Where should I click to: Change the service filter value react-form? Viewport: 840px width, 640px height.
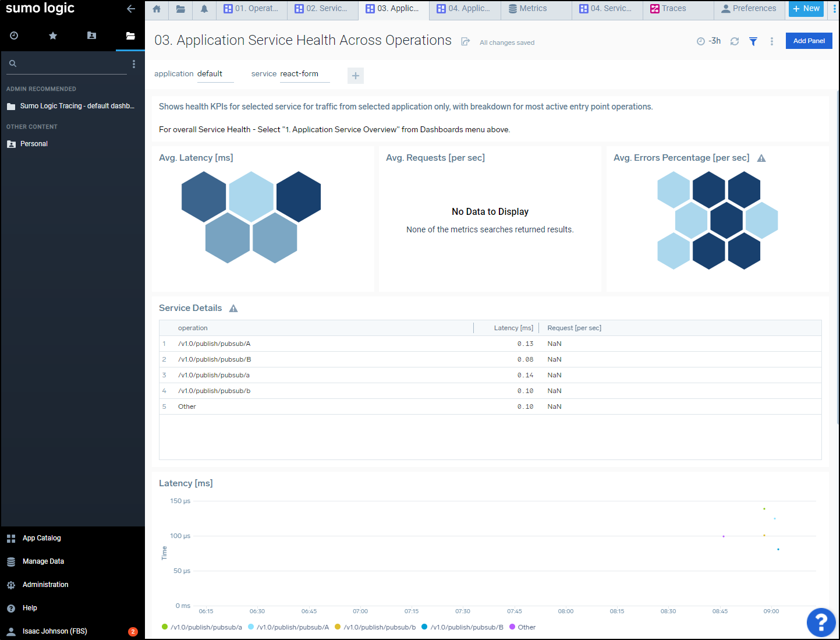(x=304, y=74)
